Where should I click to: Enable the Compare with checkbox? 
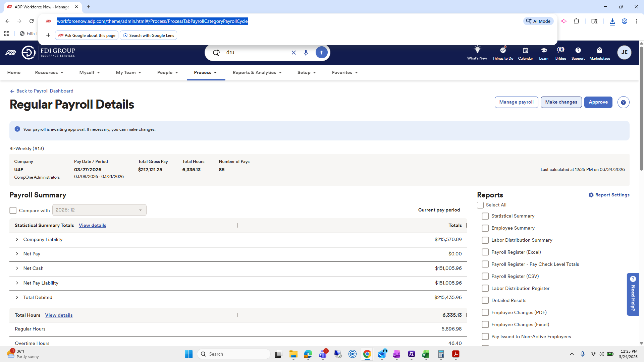pyautogui.click(x=13, y=210)
